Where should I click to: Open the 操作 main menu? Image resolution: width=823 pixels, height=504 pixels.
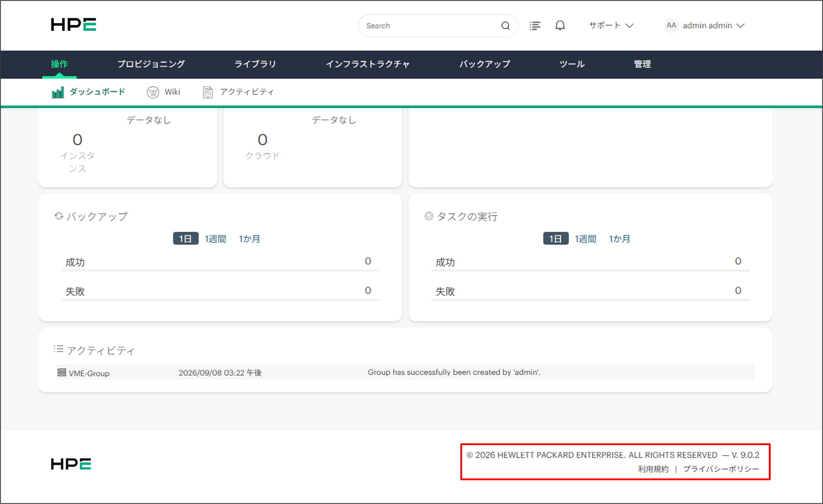click(x=59, y=64)
